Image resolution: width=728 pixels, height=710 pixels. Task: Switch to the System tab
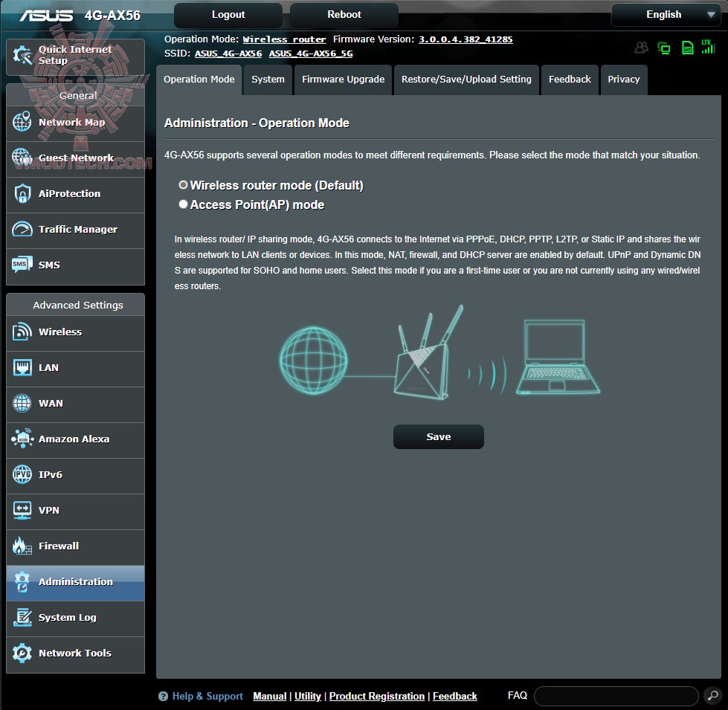click(x=268, y=80)
